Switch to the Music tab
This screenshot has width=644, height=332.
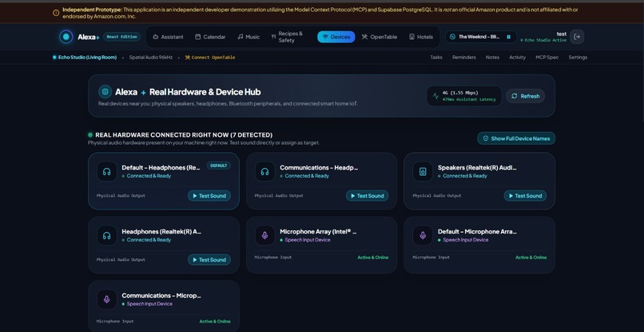pyautogui.click(x=248, y=37)
